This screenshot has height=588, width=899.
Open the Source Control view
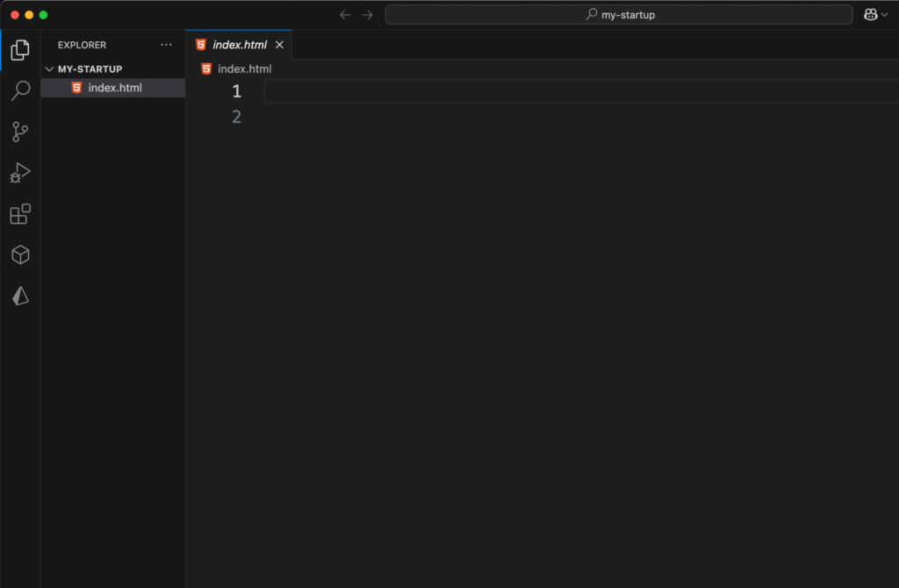tap(20, 132)
